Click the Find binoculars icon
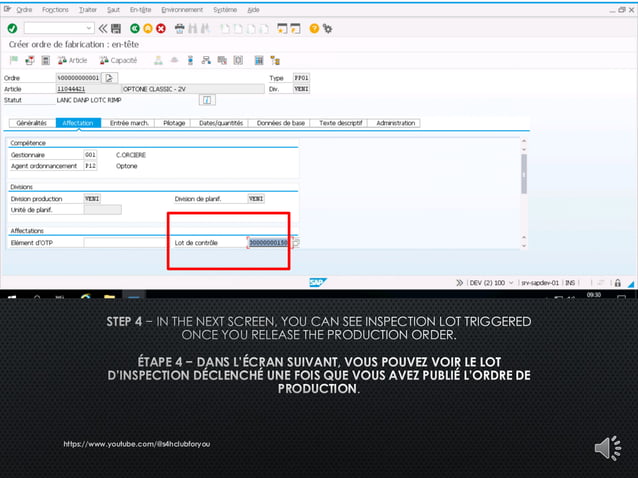 (x=192, y=28)
